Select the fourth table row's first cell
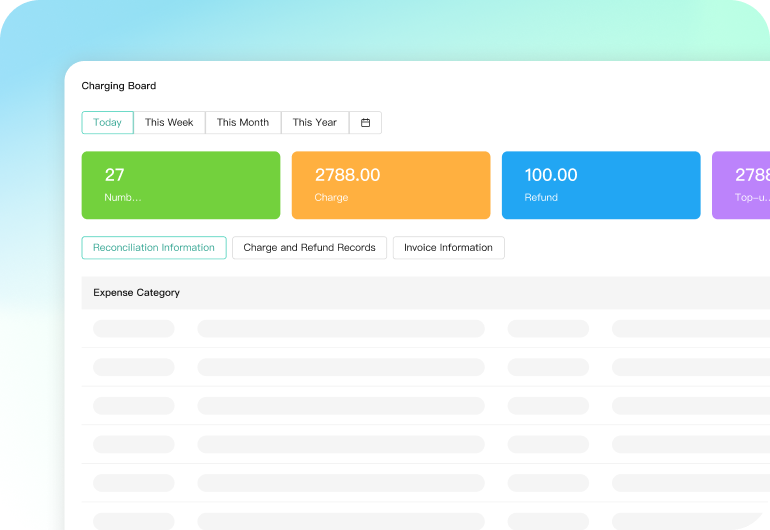770x530 pixels. tap(133, 444)
